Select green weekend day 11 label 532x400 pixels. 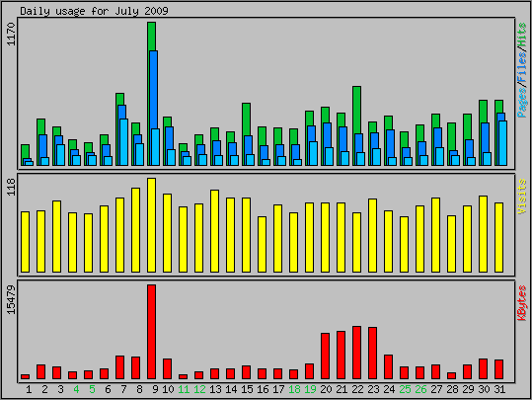tap(184, 389)
